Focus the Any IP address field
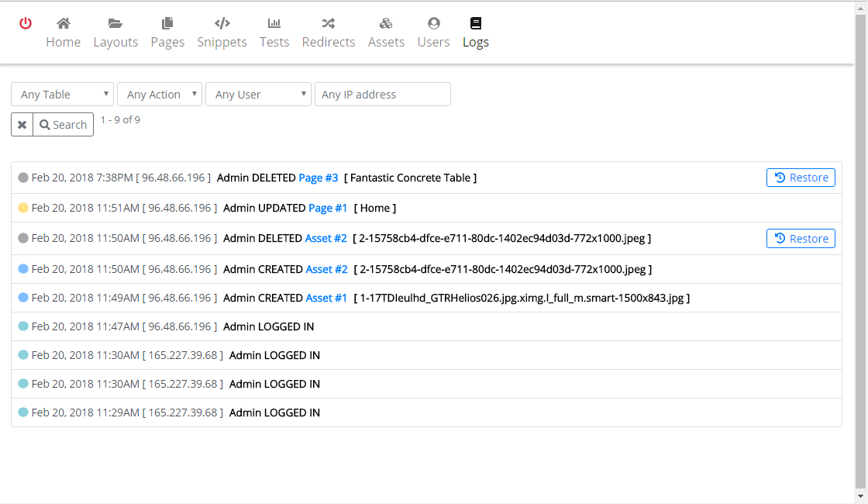The width and height of the screenshot is (868, 504). tap(382, 95)
